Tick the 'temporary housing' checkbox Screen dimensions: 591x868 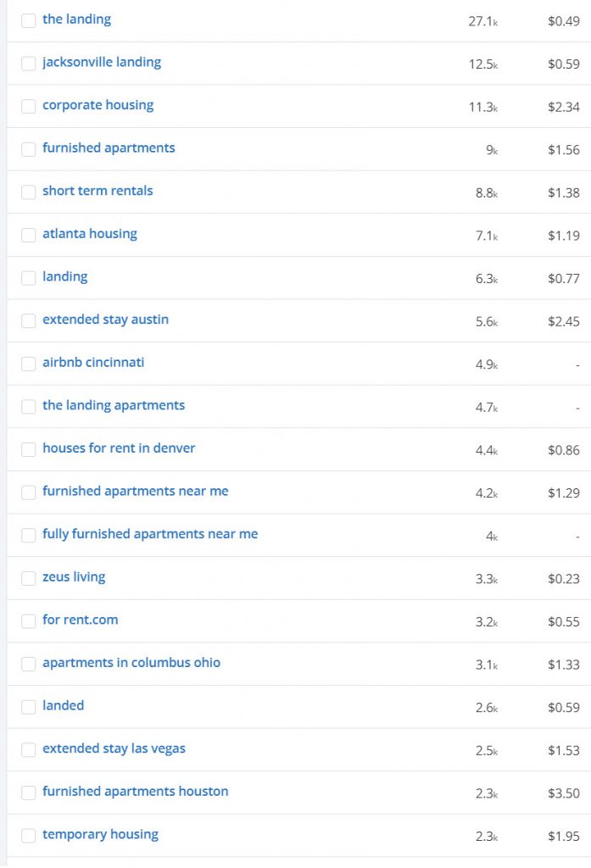pos(29,836)
